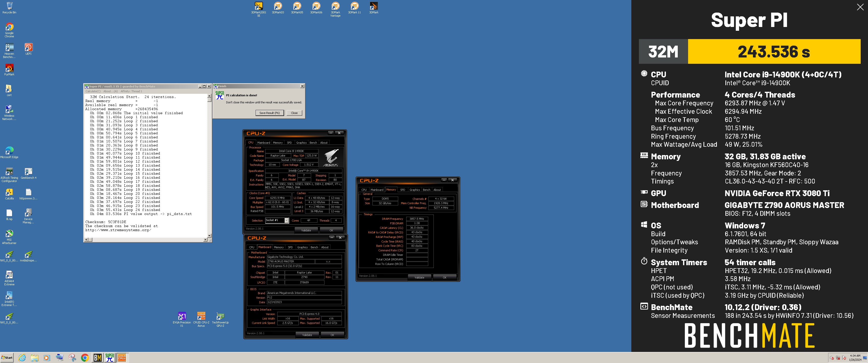
Task: Click the taskbar clock showing 4:34 AM
Action: pyautogui.click(x=855, y=358)
